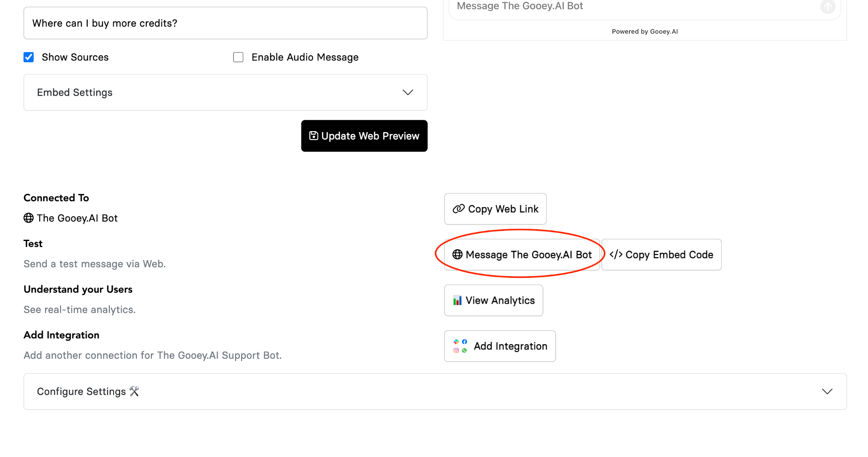Screen dimensions: 868x457
Task: Uncheck the Show Sources checkbox
Action: click(x=28, y=57)
